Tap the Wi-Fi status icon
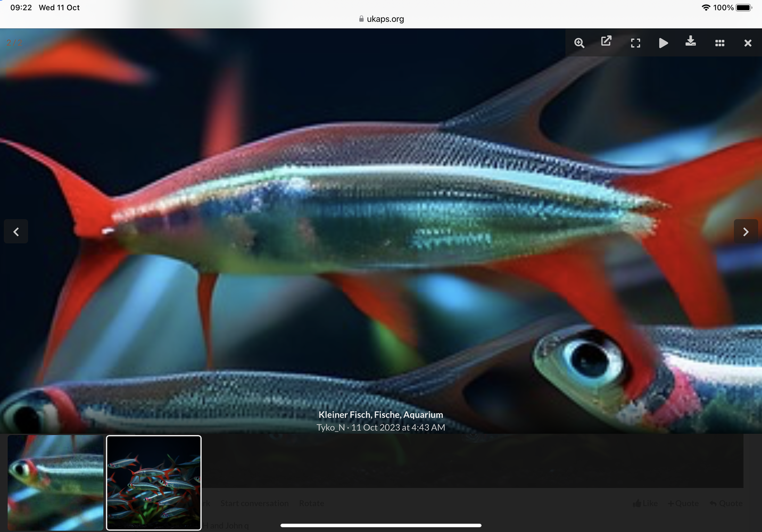 [706, 7]
